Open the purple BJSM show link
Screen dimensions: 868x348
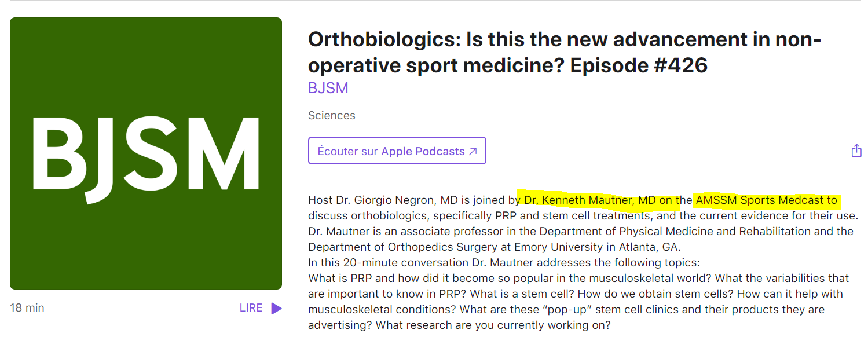[328, 88]
